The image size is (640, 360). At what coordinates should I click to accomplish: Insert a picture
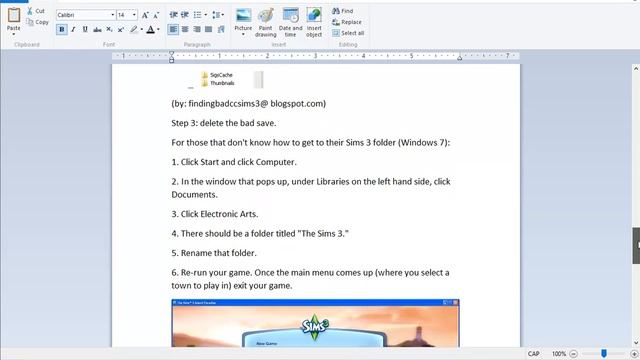[243, 19]
